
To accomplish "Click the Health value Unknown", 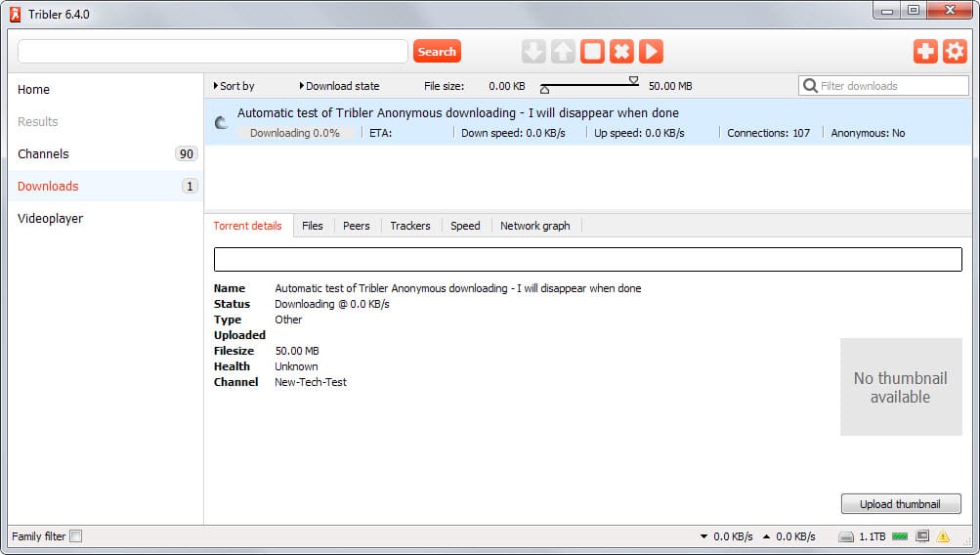I will coord(296,366).
